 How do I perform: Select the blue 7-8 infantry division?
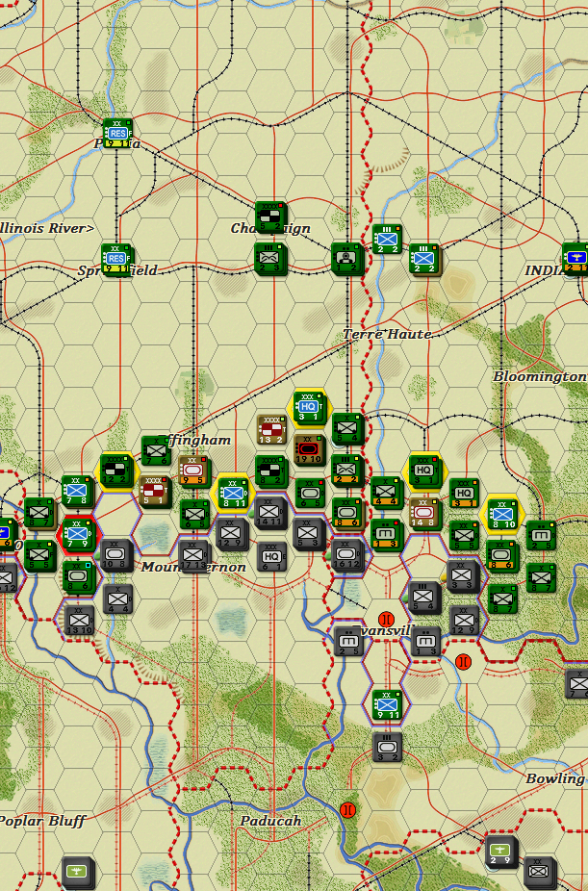[77, 491]
